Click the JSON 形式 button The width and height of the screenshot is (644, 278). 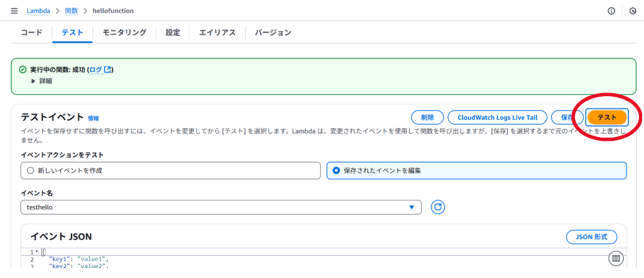[591, 236]
